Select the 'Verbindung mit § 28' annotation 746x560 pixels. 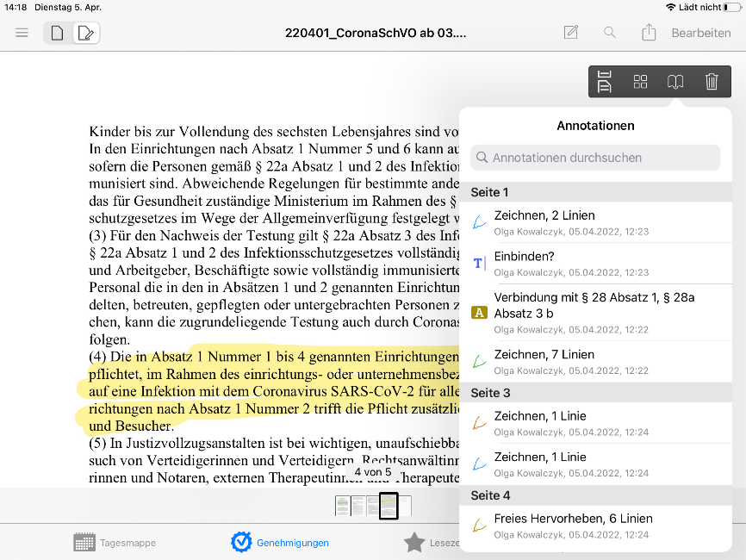tap(595, 312)
